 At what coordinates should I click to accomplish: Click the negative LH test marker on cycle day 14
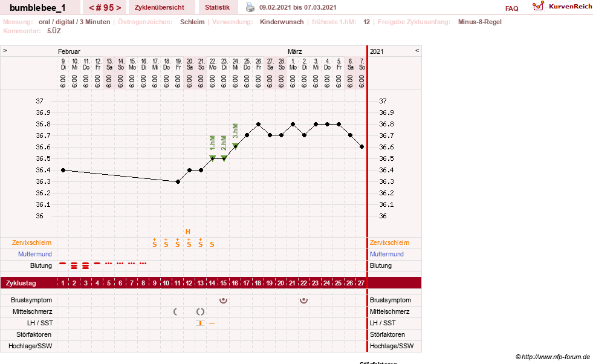click(212, 323)
